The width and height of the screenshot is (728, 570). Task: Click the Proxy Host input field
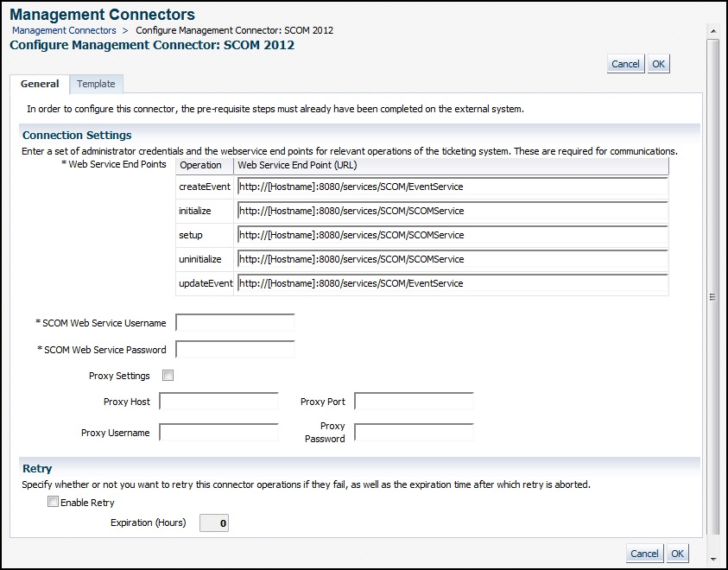tap(218, 401)
